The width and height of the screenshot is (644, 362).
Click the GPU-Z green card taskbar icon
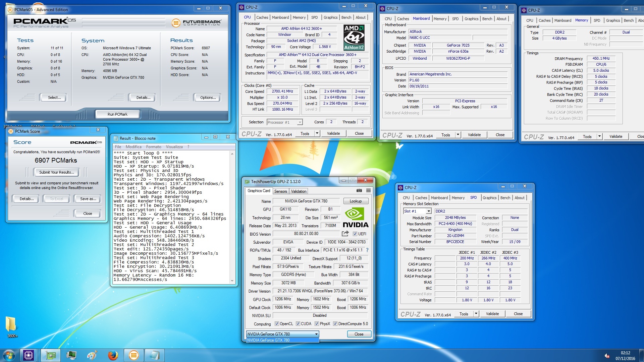pos(51,355)
